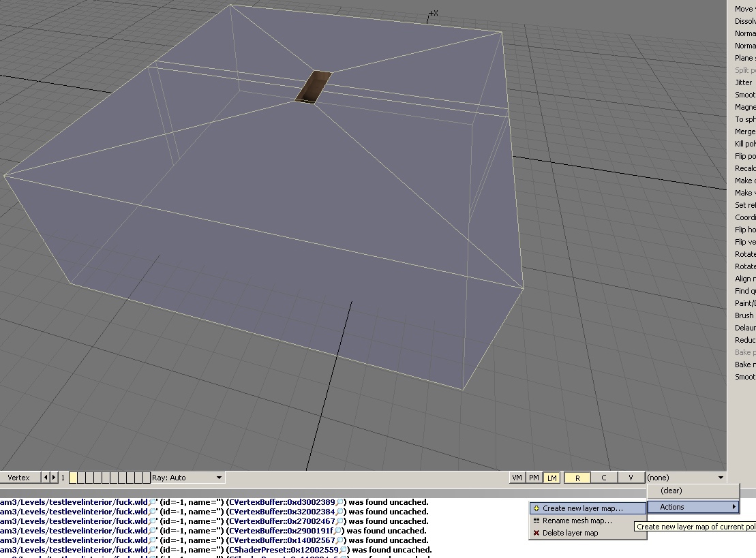
Task: Click the Jitter tool in the right panel
Action: point(744,82)
